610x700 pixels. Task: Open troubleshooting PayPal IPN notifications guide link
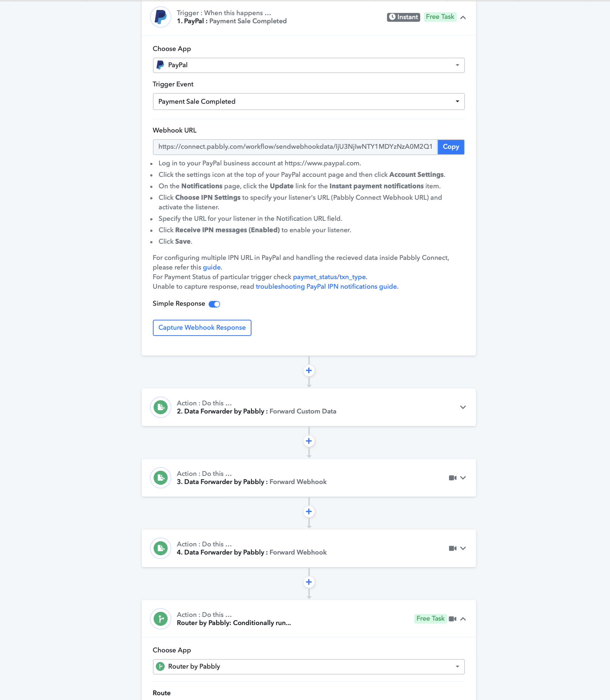[326, 286]
